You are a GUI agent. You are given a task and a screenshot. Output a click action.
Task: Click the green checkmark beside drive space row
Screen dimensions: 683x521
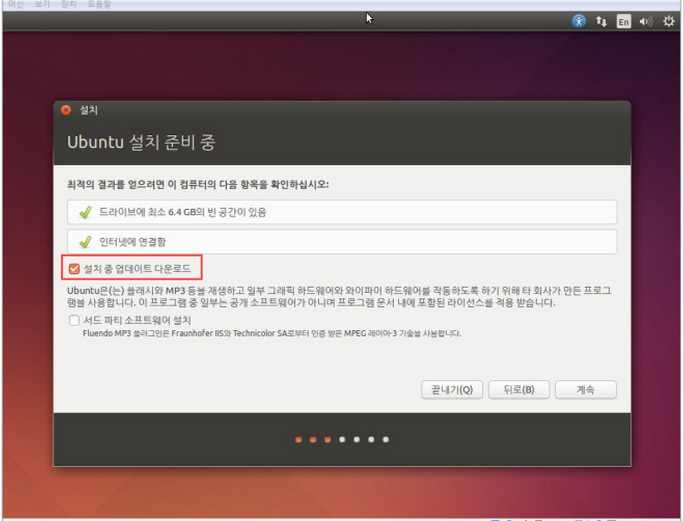85,212
